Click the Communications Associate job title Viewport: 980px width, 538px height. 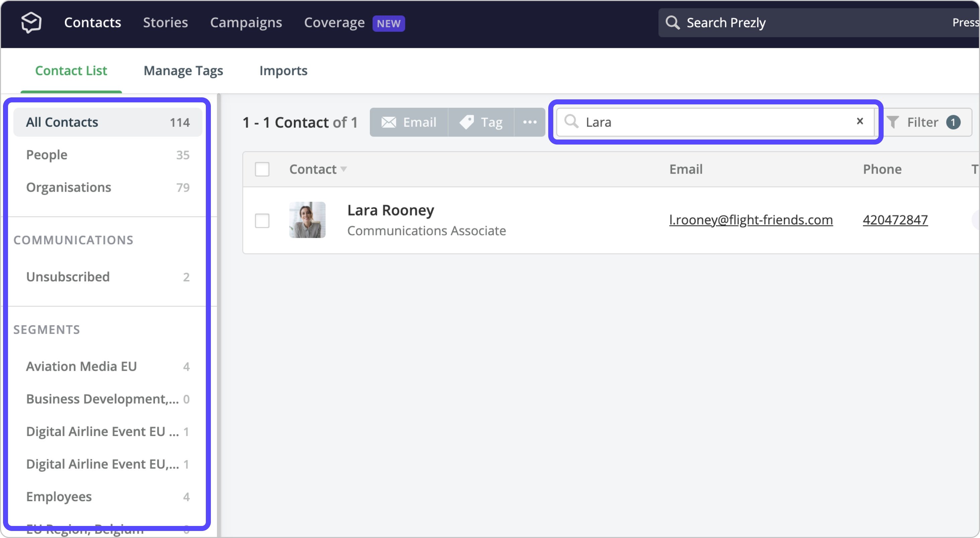pyautogui.click(x=426, y=231)
